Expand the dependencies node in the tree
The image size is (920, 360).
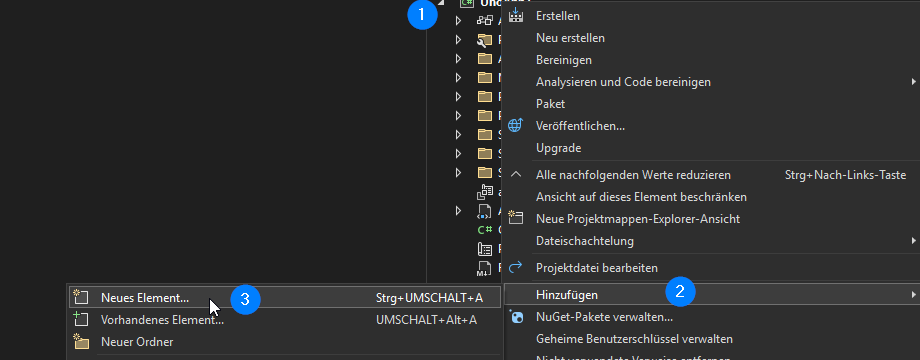coord(459,21)
